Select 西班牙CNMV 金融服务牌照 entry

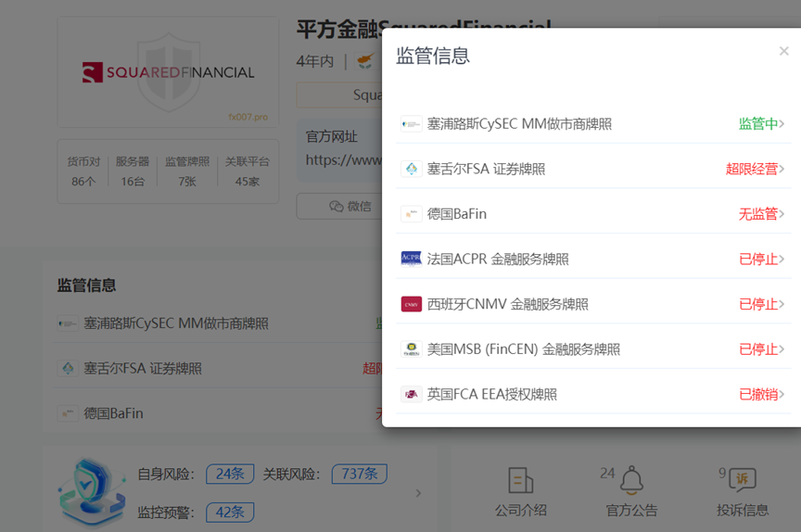[593, 304]
